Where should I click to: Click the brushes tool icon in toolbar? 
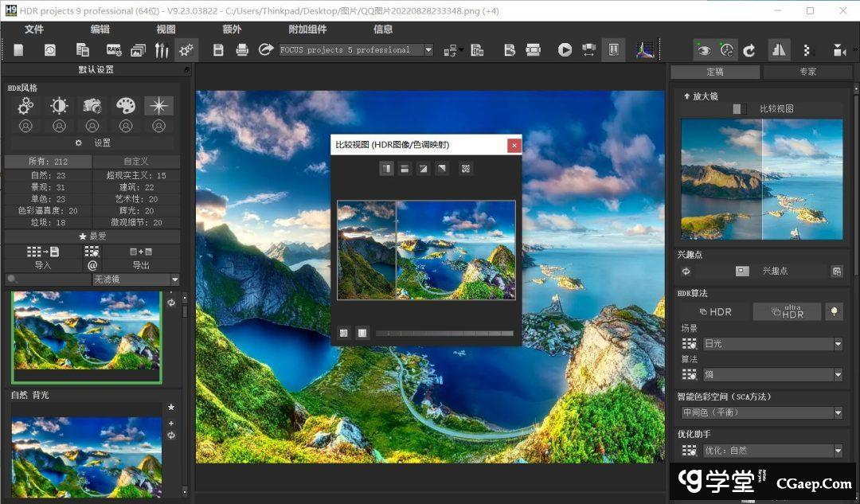pyautogui.click(x=162, y=50)
